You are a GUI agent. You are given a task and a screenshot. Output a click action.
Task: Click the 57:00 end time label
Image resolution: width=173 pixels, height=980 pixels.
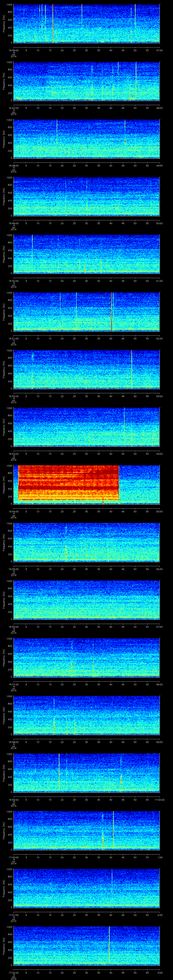(x=159, y=627)
